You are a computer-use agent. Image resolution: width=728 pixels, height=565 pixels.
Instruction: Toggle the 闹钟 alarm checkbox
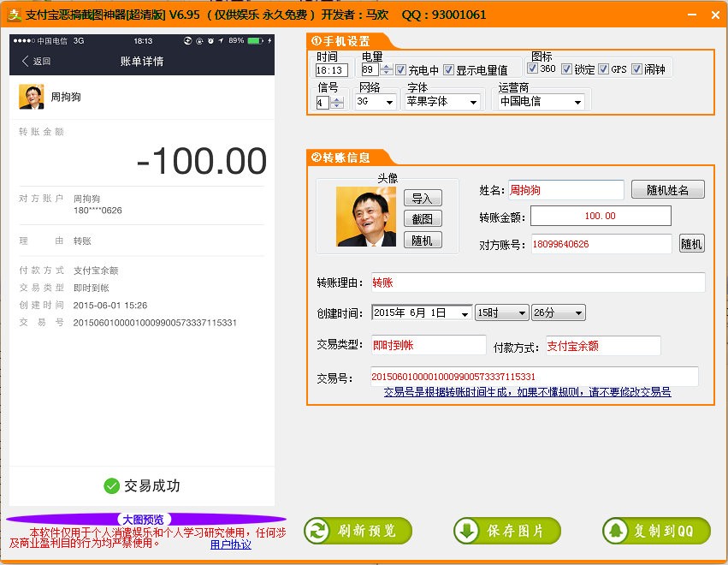point(636,69)
